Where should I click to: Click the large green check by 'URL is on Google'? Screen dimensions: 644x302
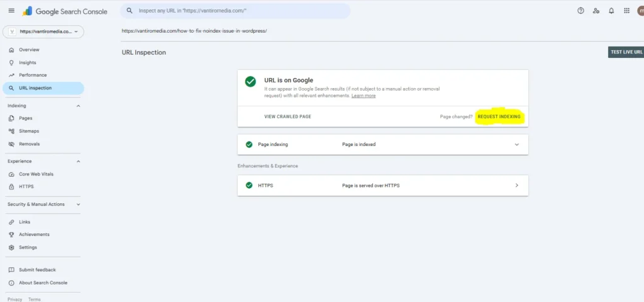point(250,81)
